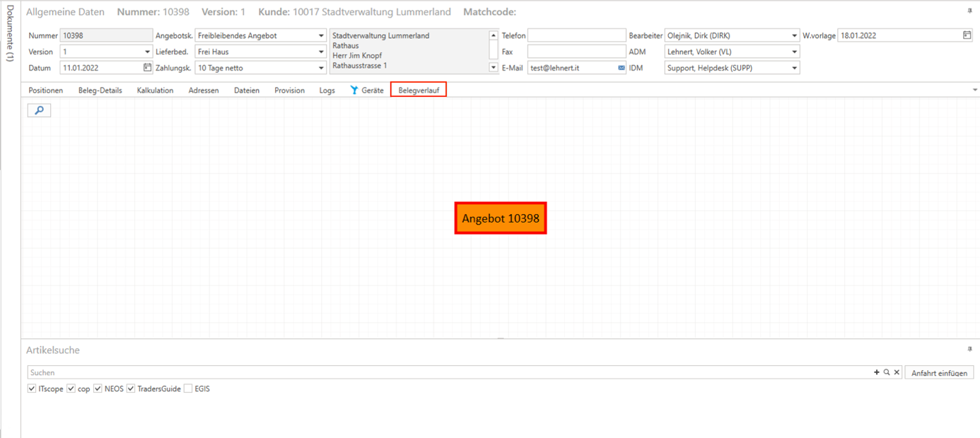Open the W.vorlage calendar picker
The width and height of the screenshot is (980, 438).
click(x=967, y=35)
